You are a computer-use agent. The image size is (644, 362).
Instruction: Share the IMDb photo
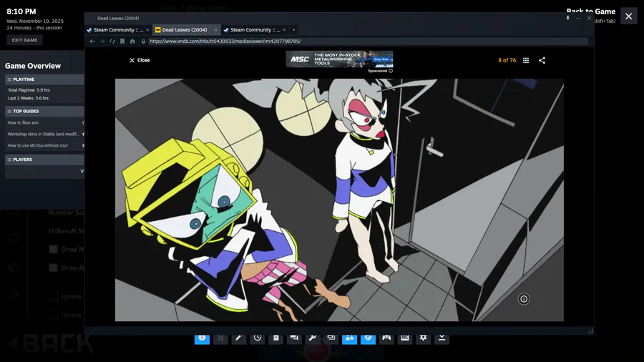point(542,60)
